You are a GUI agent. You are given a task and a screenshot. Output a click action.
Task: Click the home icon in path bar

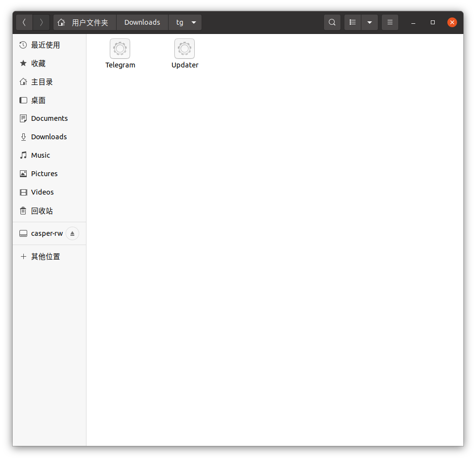(x=61, y=22)
